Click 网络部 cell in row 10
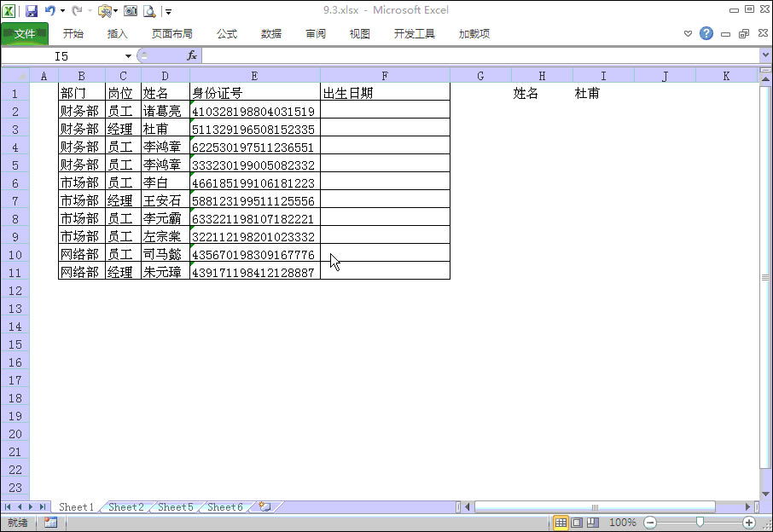Screen dimensions: 773x532 [x=82, y=254]
